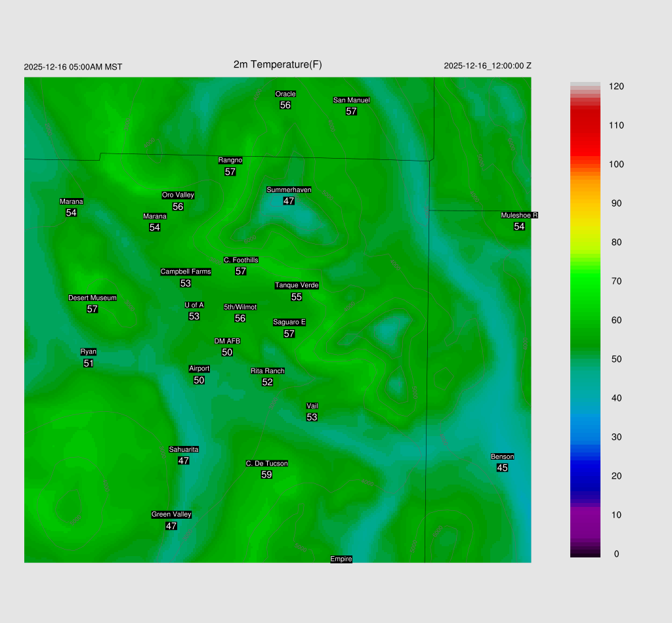
Task: Select the Oro Valley station label
Action: [x=178, y=195]
